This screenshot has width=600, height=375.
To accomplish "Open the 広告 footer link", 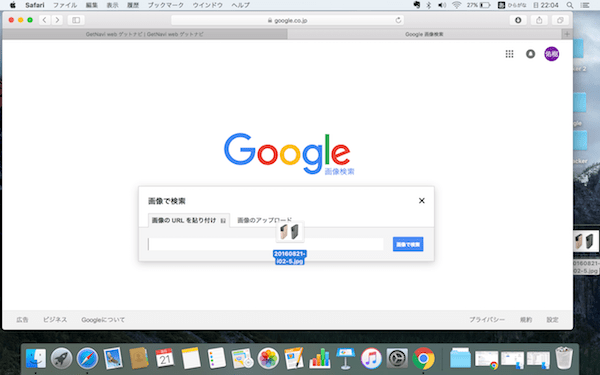I will click(x=22, y=320).
